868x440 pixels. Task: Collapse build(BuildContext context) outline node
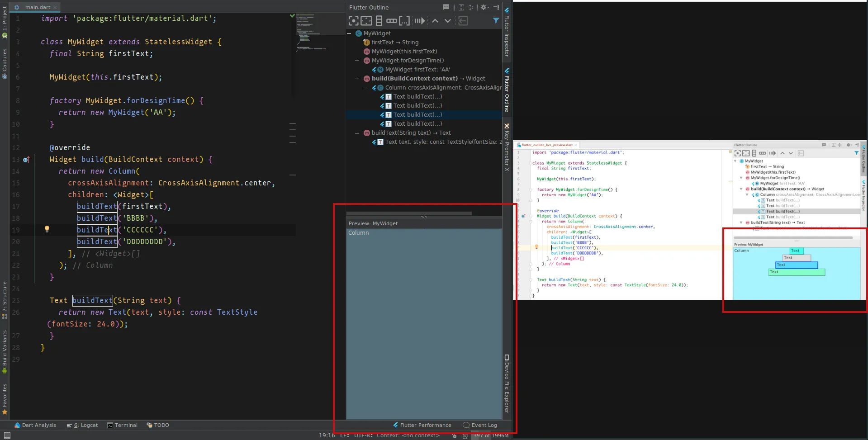(357, 79)
